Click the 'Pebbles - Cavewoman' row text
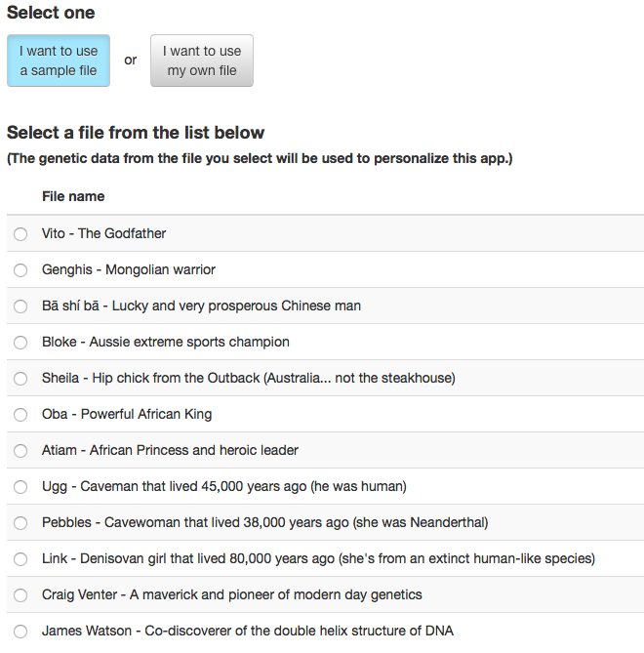The image size is (644, 653). point(265,522)
